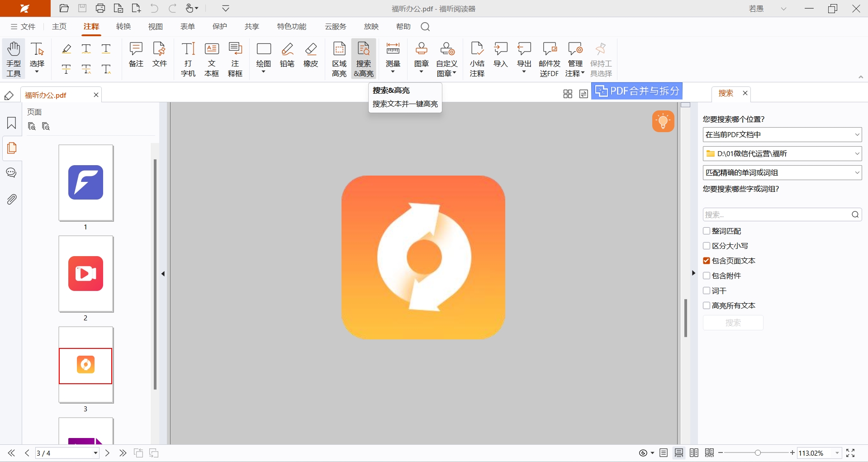Collapse the left navigation panel arrow
Viewport: 868px width, 462px height.
163,274
